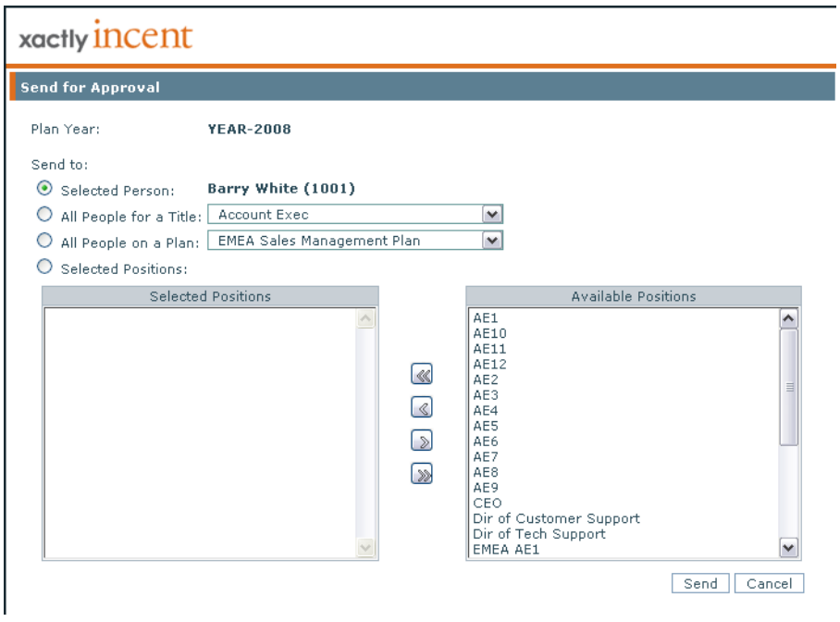Click the move one right single-arrow icon
Viewport: 840px width, 622px height.
pyautogui.click(x=422, y=441)
